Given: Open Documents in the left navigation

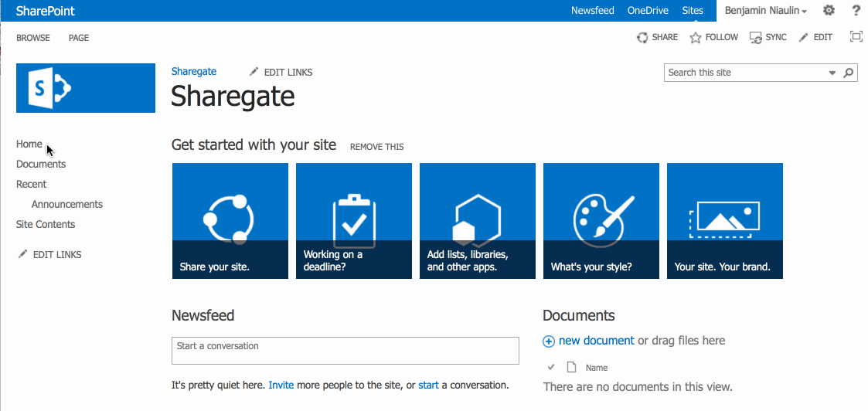Looking at the screenshot, I should point(41,164).
